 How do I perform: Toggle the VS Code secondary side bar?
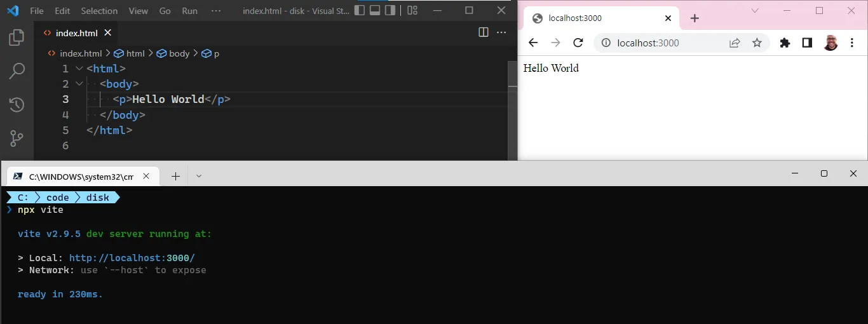point(390,11)
